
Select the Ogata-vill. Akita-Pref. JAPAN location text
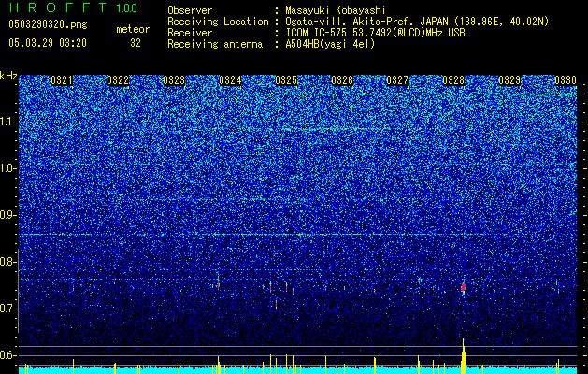point(417,22)
